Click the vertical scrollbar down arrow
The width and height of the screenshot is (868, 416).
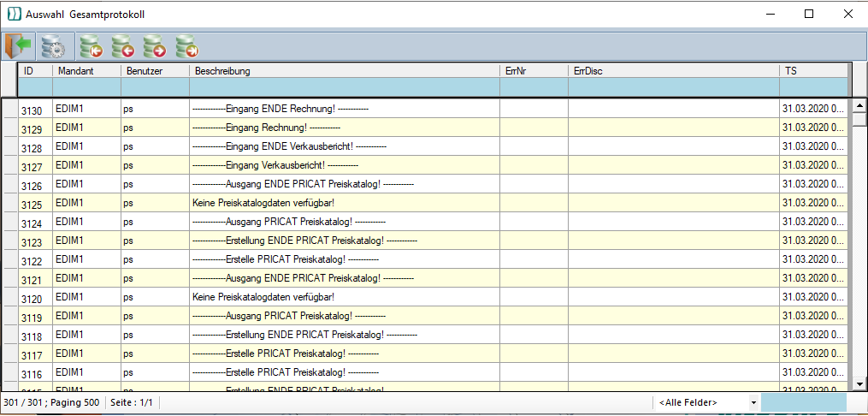click(x=859, y=384)
